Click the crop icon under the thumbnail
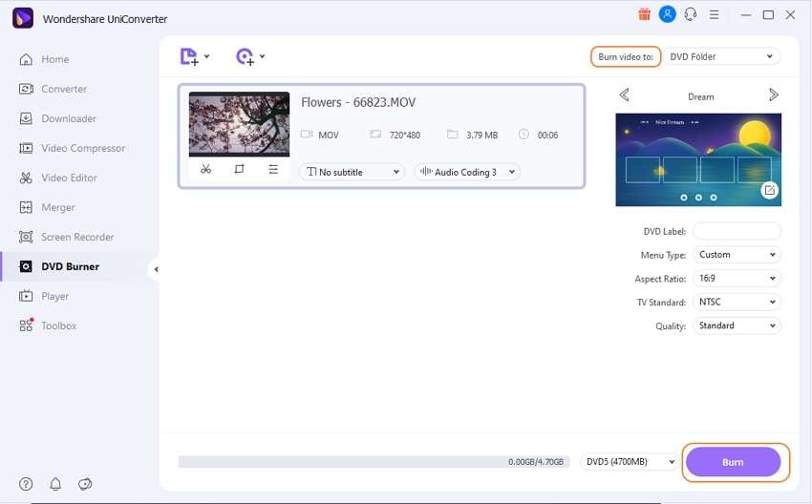 (239, 169)
